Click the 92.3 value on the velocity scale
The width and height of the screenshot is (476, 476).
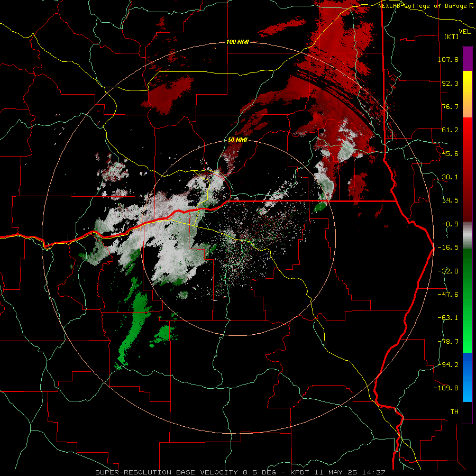[450, 83]
